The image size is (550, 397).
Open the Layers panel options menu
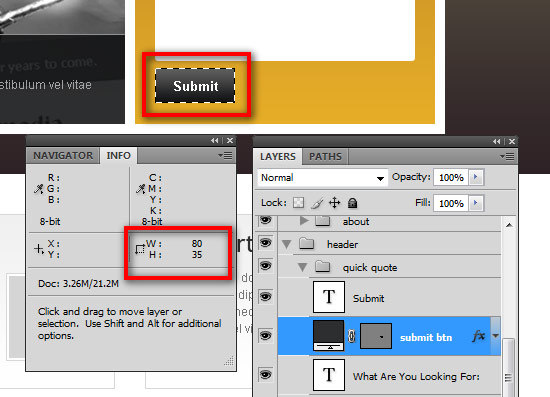pyautogui.click(x=507, y=156)
